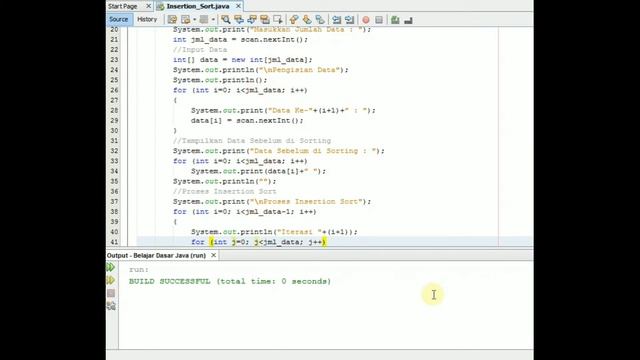The image size is (640, 360).
Task: Click the Comment toolbar icon
Action: point(395,20)
